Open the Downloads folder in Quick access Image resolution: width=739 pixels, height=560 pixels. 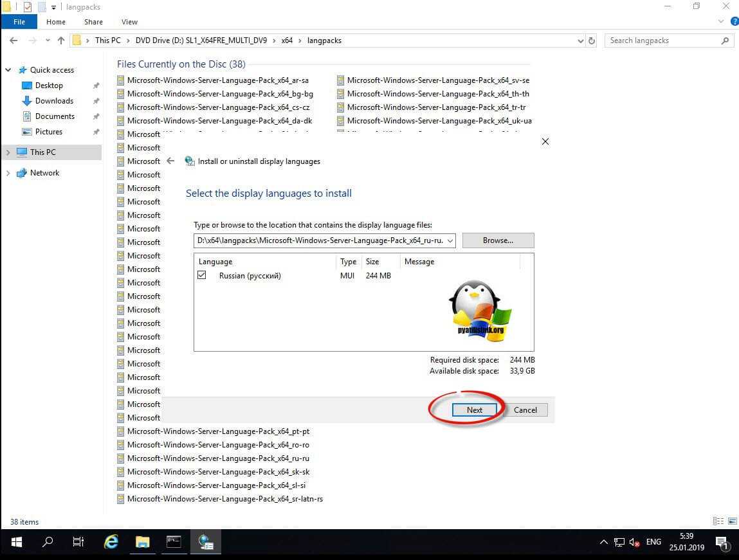54,101
